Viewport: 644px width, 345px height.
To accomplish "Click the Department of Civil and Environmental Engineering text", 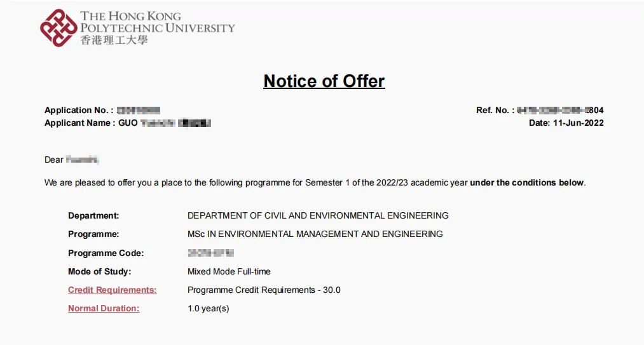I will pyautogui.click(x=318, y=216).
